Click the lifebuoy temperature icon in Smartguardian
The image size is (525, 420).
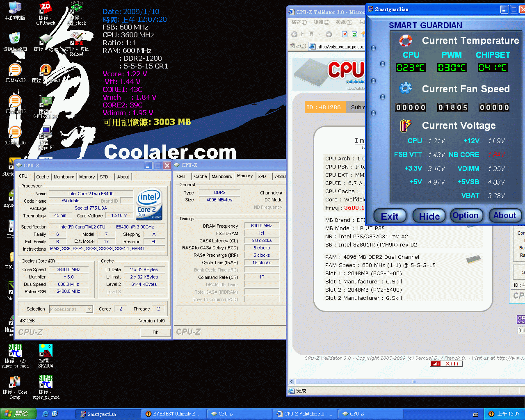click(405, 41)
